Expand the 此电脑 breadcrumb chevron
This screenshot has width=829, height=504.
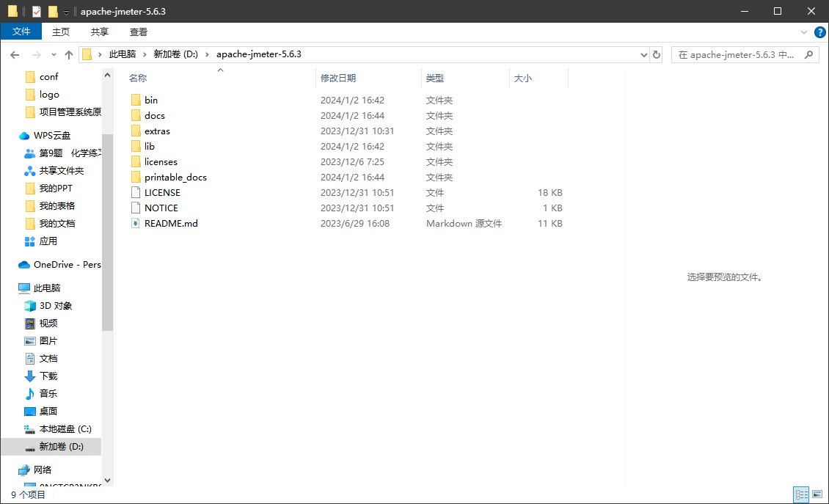(x=145, y=54)
